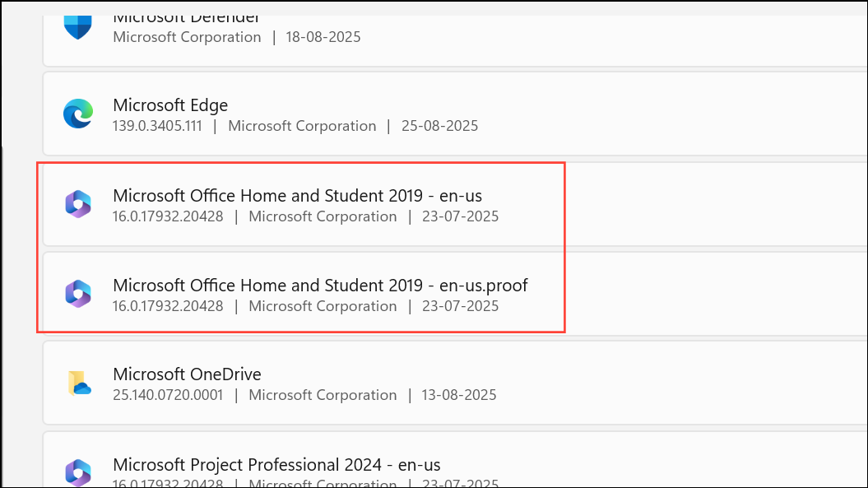The image size is (868, 488).
Task: Select Microsoft Office Home and Student 2019 - en-us.proof
Action: click(320, 286)
